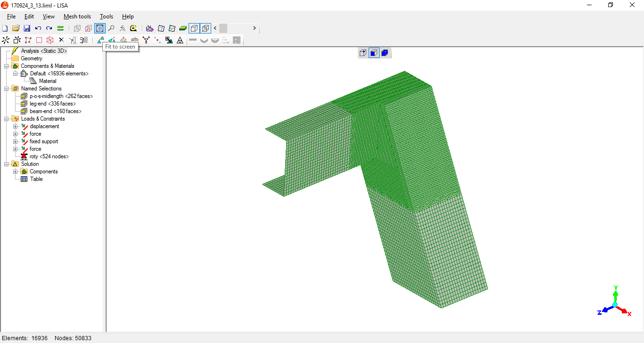Toggle the select faces cube mode
The width and height of the screenshot is (644, 343).
374,53
